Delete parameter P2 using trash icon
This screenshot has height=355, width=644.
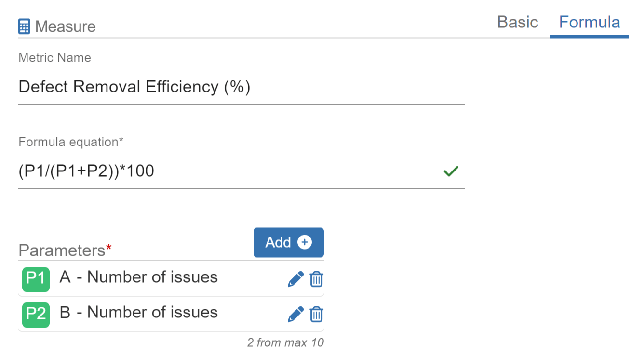(316, 314)
